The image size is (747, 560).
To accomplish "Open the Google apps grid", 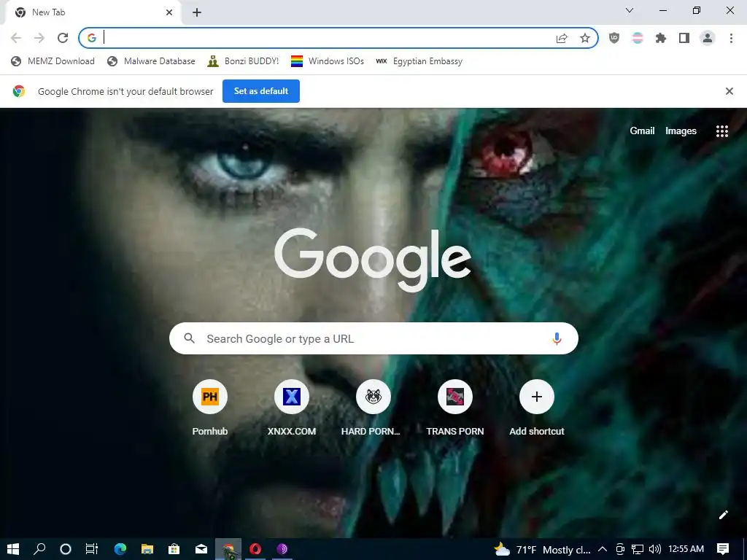I will point(721,131).
